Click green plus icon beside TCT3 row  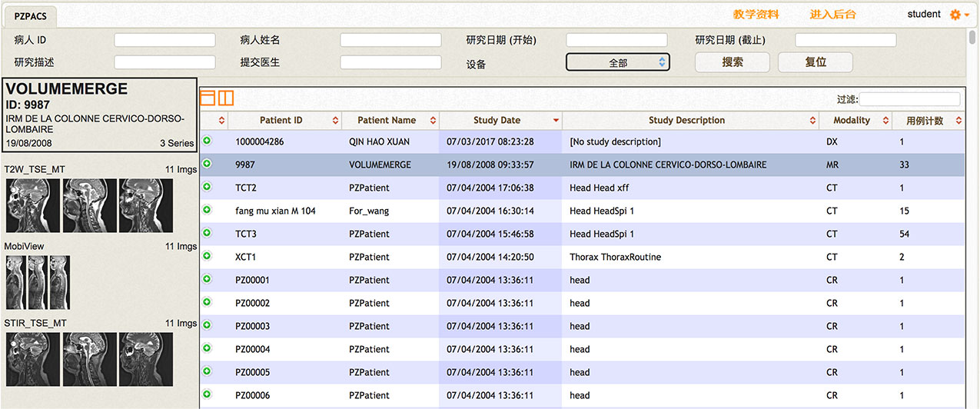207,233
